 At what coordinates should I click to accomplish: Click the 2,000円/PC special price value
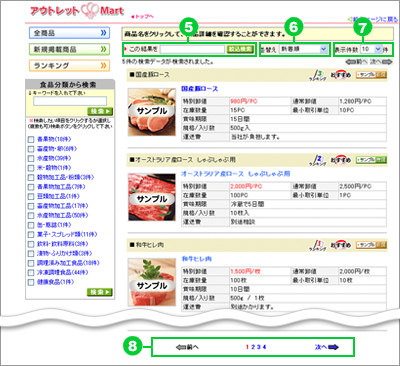246,186
